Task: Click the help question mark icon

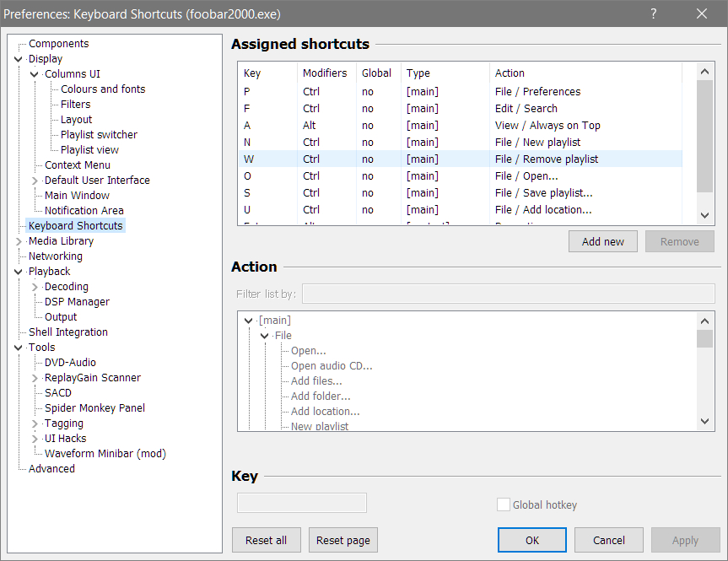Action: click(654, 13)
